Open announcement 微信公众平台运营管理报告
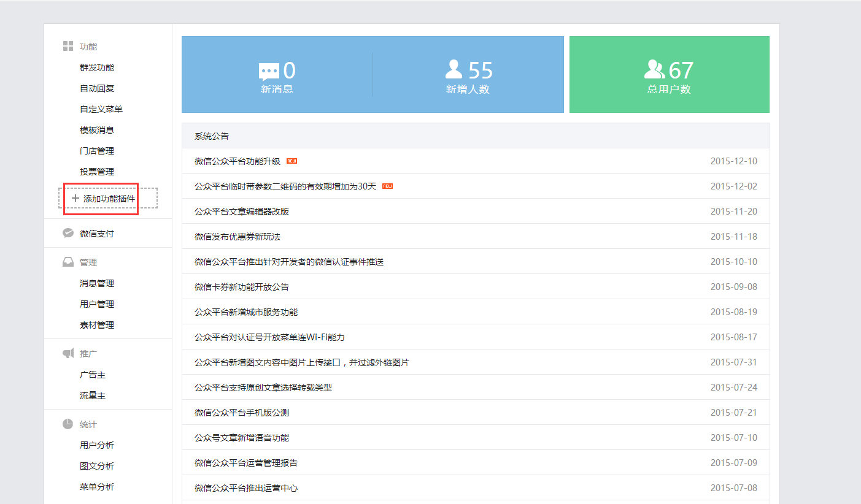861x504 pixels. point(246,463)
